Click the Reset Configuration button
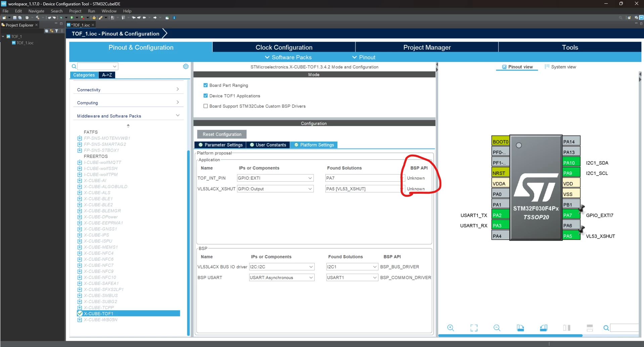Image resolution: width=644 pixels, height=347 pixels. pos(222,134)
